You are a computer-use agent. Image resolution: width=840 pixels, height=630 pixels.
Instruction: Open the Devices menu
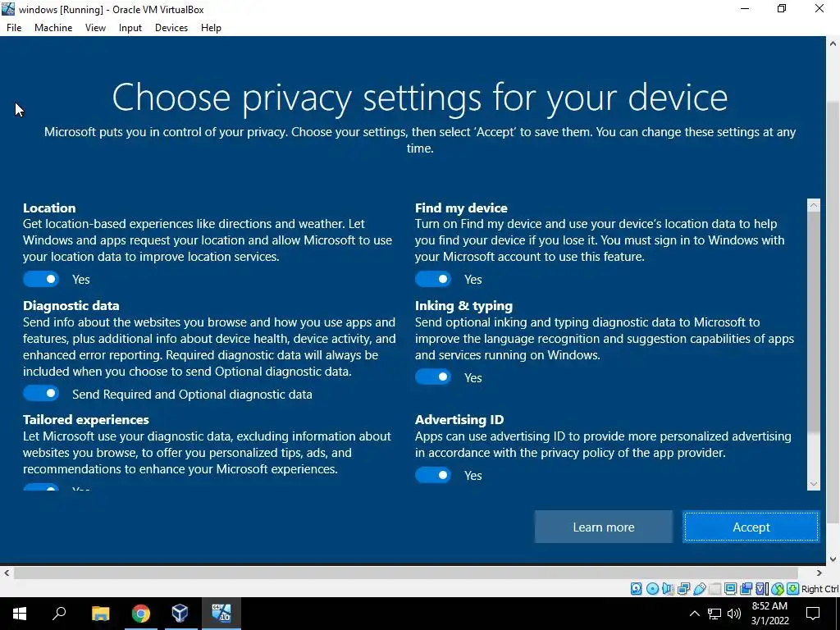(171, 28)
